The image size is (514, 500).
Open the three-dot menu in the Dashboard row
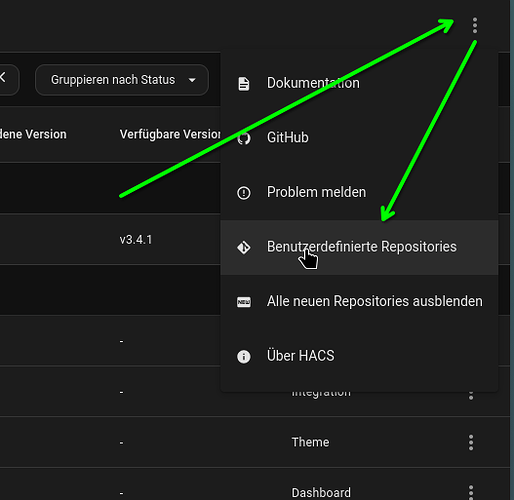click(x=471, y=493)
